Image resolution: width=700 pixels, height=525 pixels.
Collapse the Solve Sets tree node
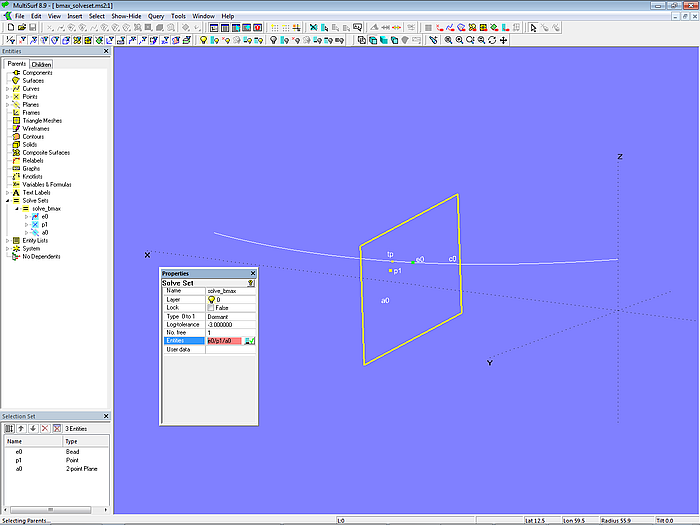7,200
